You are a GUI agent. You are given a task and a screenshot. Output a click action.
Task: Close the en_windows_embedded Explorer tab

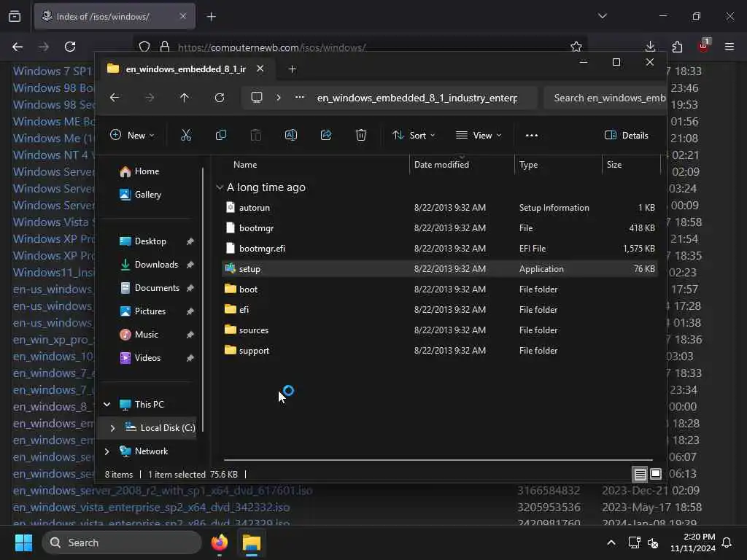[x=260, y=69]
